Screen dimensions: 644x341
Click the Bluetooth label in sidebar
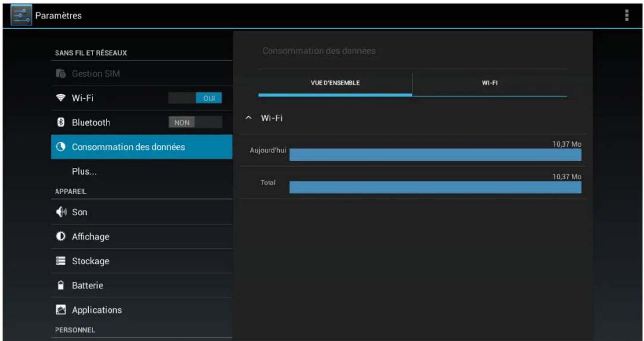click(x=91, y=122)
